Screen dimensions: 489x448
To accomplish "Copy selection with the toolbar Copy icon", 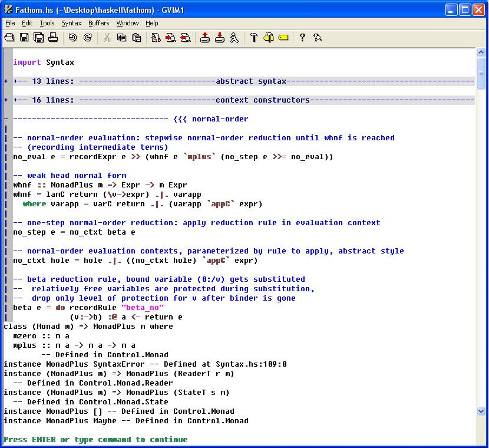I will point(121,38).
